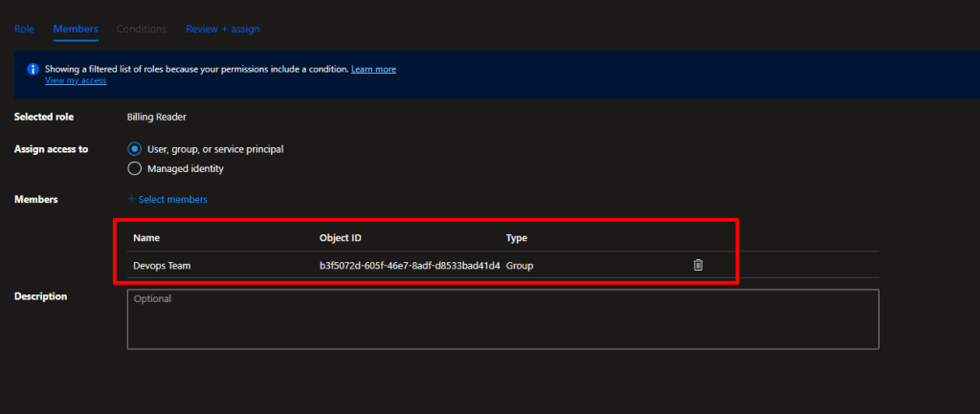This screenshot has height=414, width=980.
Task: Sort by the Name column header
Action: click(145, 237)
